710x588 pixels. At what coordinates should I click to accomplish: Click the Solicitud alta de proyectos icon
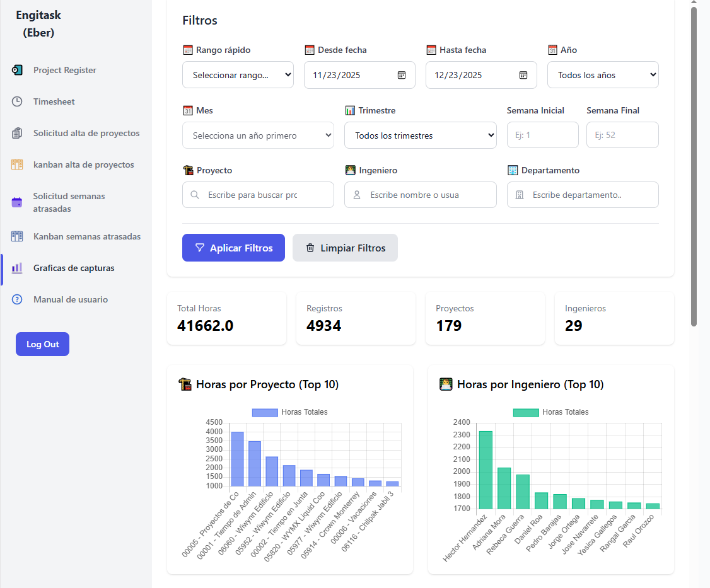pos(17,133)
